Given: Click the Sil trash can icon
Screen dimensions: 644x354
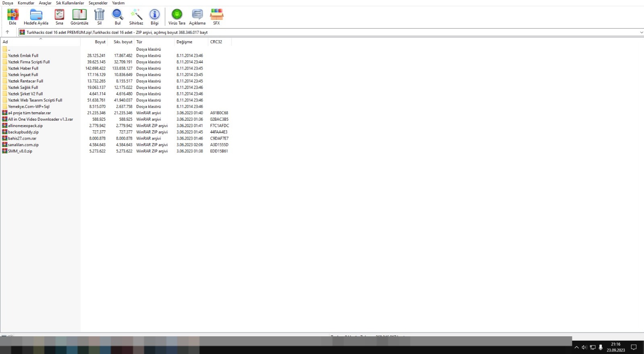Looking at the screenshot, I should pyautogui.click(x=99, y=15).
